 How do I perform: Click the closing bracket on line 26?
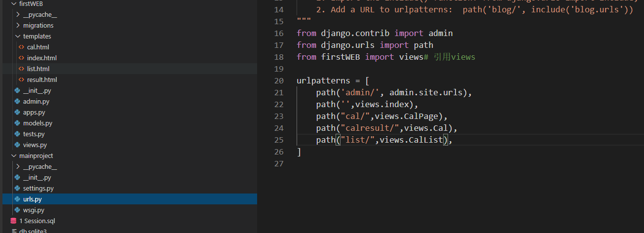point(299,152)
